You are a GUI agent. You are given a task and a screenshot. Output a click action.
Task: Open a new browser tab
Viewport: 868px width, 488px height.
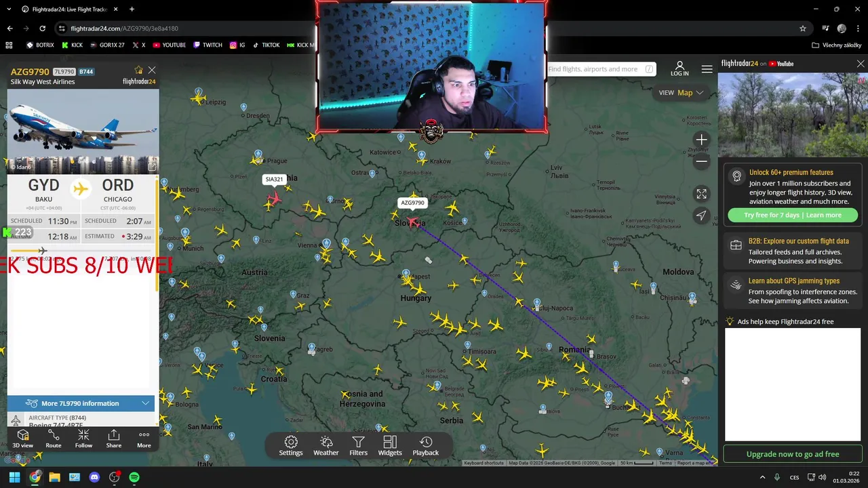click(x=132, y=9)
